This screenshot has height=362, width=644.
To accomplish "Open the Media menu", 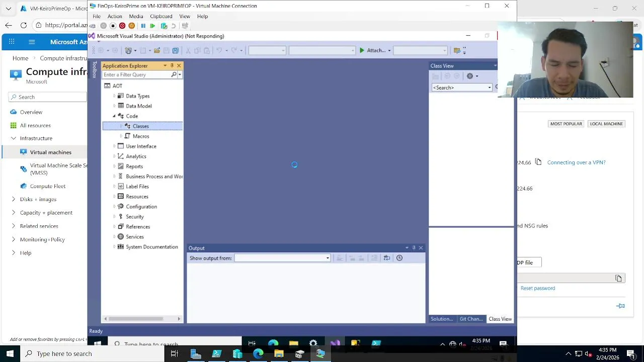I will click(136, 16).
